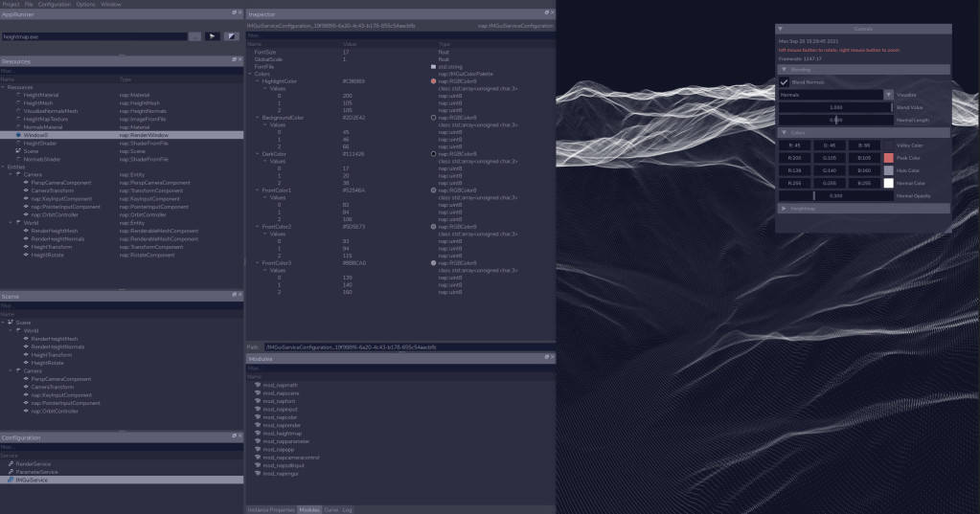The image size is (980, 514).
Task: Click the browse button beside heightmap.exe
Action: pos(194,36)
